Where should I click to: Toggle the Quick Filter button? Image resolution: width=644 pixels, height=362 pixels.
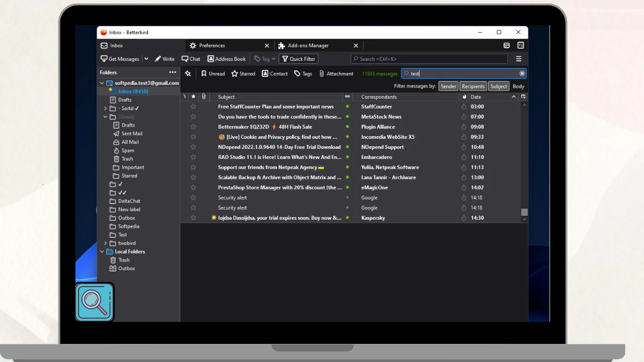(298, 59)
